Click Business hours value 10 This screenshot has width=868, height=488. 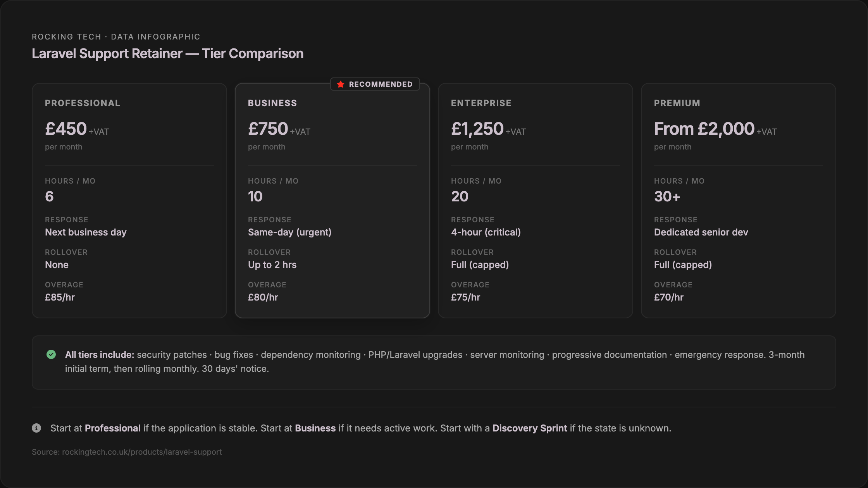point(255,196)
